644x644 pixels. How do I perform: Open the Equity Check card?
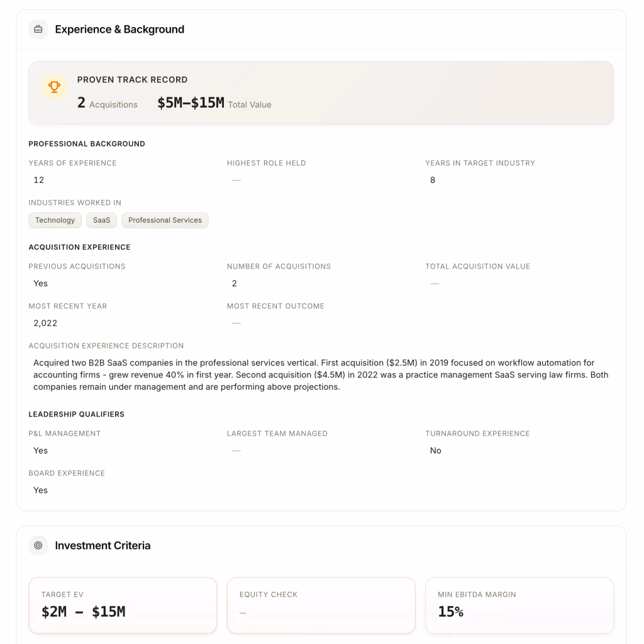tap(321, 605)
